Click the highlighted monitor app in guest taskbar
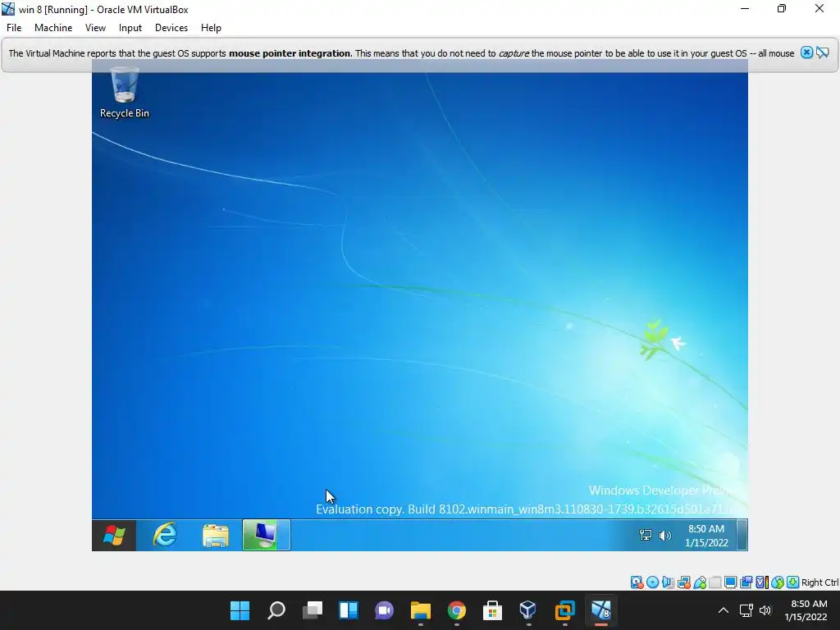 [267, 535]
